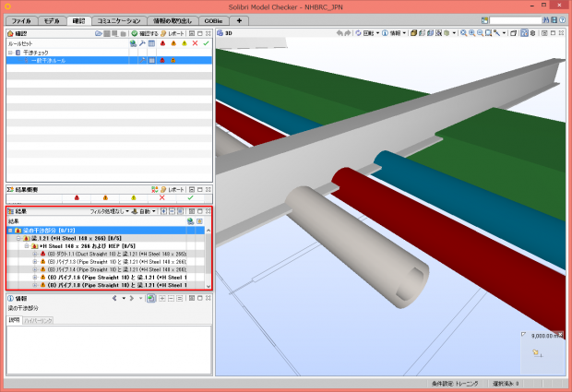Open the 情報 dropdown in the 3D toolbar

point(395,33)
